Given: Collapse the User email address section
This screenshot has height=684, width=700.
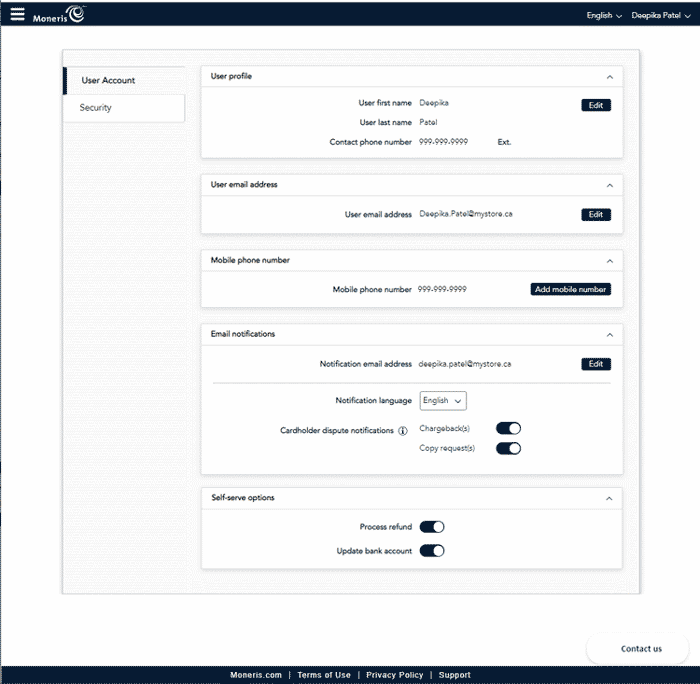Looking at the screenshot, I should coord(610,185).
